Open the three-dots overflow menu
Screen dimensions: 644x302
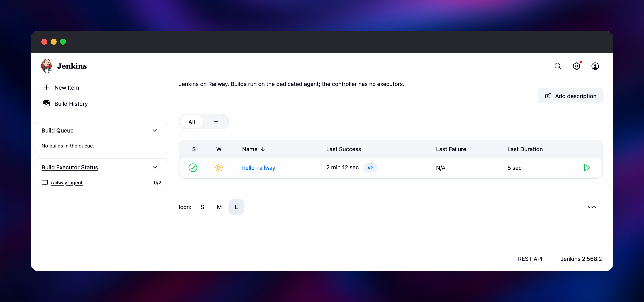click(592, 207)
